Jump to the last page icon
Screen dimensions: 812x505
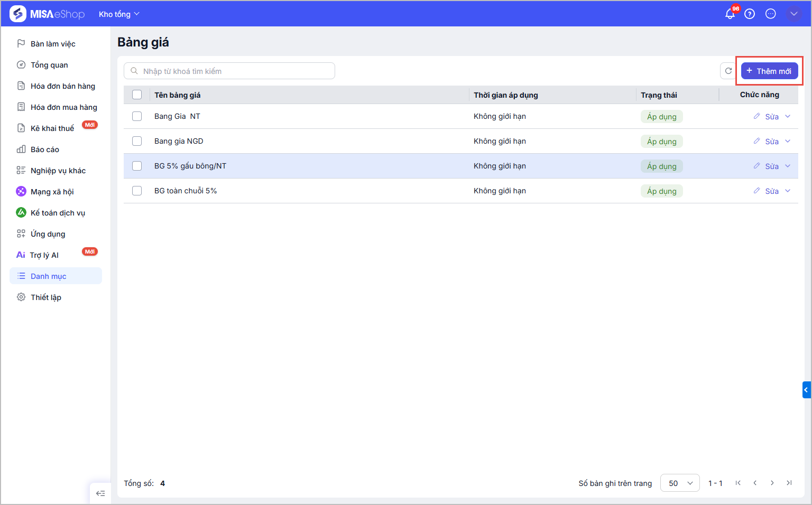click(x=789, y=483)
